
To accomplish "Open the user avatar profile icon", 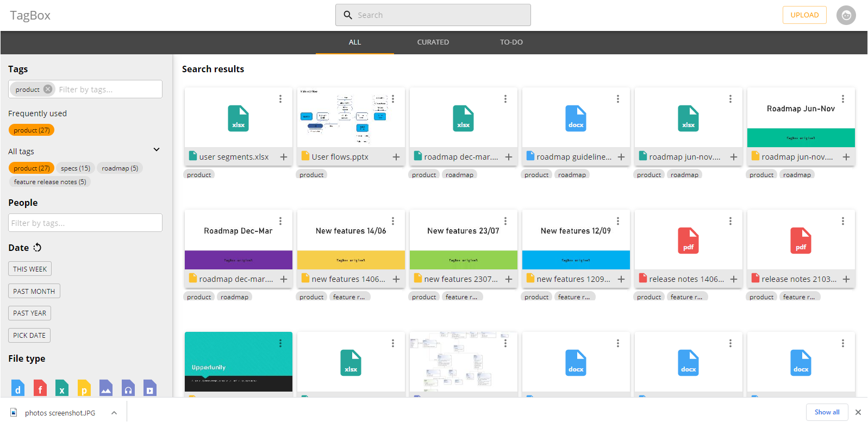I will (x=846, y=15).
